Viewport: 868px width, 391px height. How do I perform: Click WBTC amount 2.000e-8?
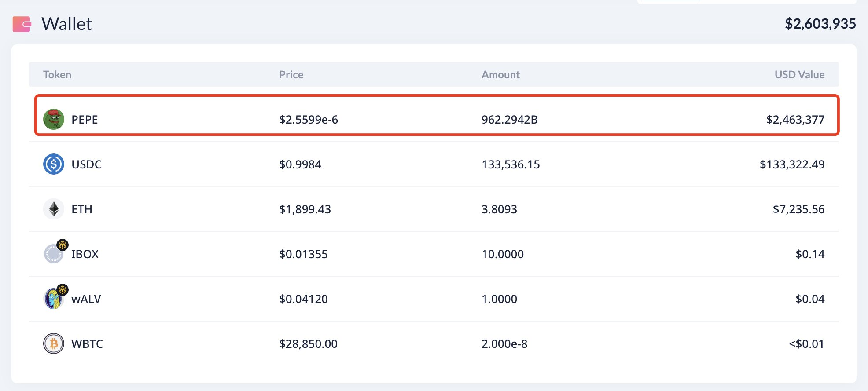[x=504, y=344]
